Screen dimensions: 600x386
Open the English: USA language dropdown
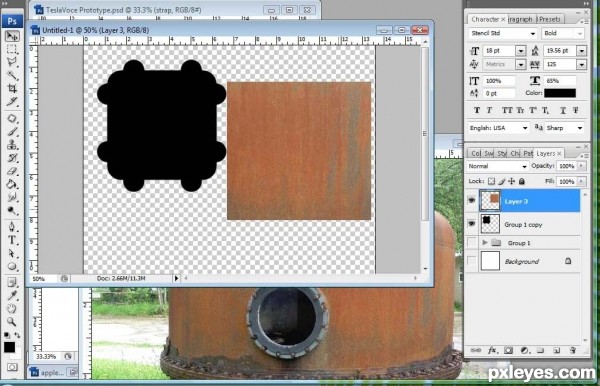tap(525, 128)
